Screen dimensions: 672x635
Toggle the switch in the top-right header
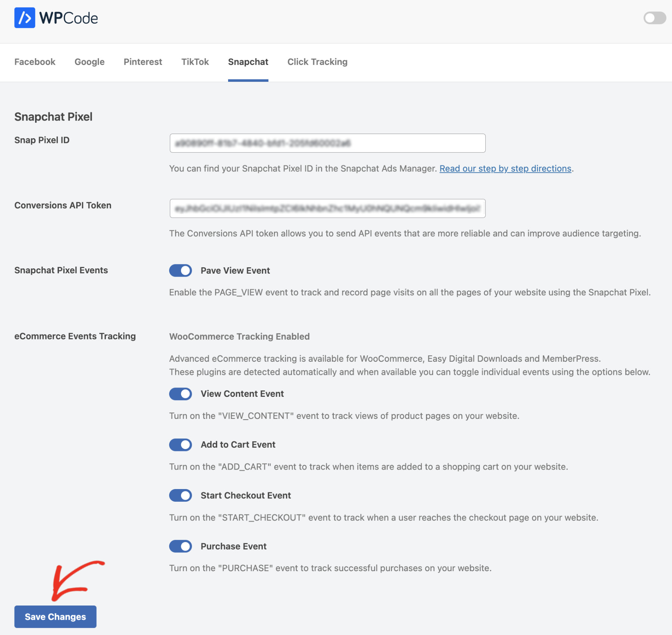pos(654,18)
